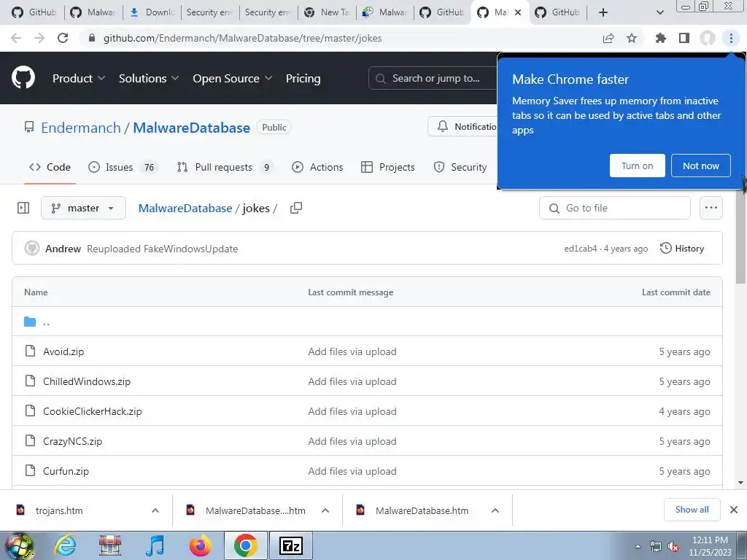Click the MalwareDatabase breadcrumb link
The width and height of the screenshot is (747, 560).
185,208
